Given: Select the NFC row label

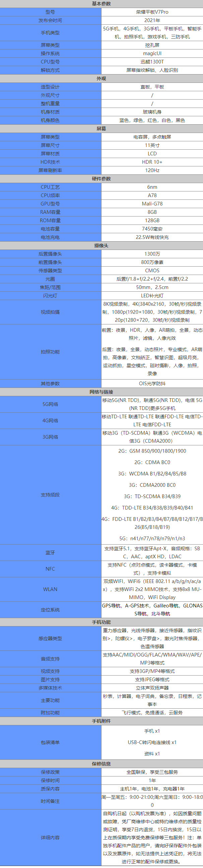Looking at the screenshot, I should click(x=50, y=569).
